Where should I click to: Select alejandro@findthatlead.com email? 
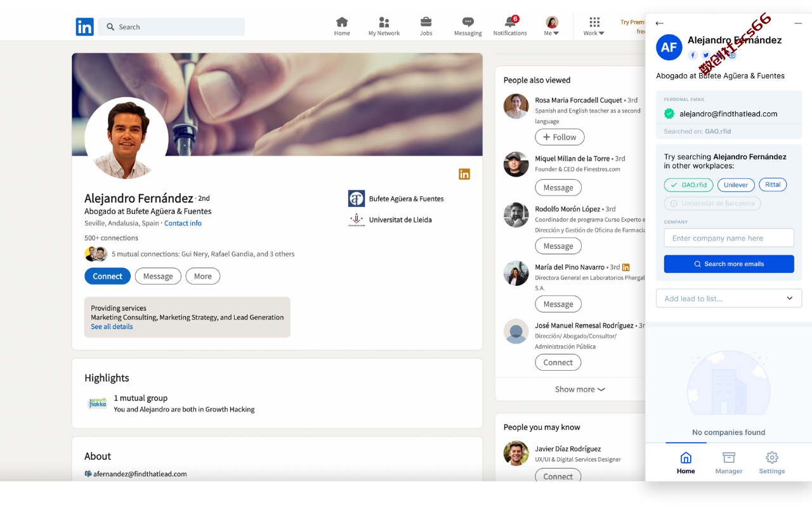pyautogui.click(x=728, y=114)
